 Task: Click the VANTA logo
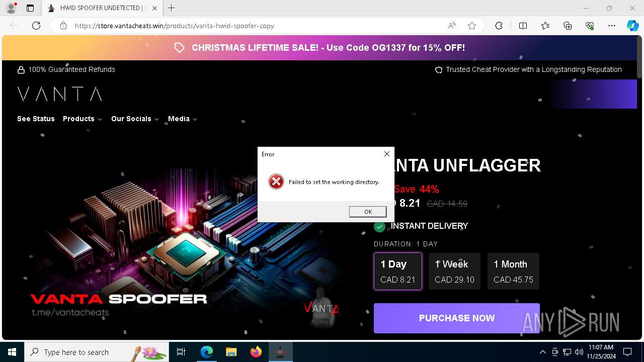60,94
